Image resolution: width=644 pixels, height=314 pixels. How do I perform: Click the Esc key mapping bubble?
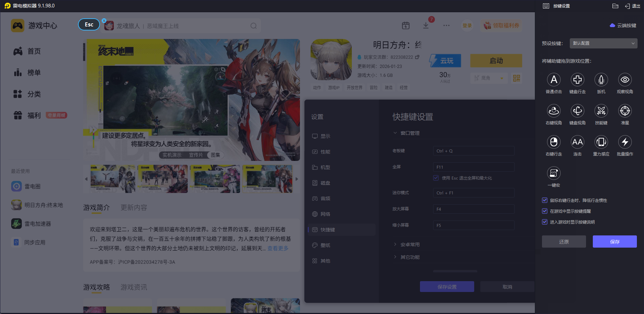coord(89,24)
